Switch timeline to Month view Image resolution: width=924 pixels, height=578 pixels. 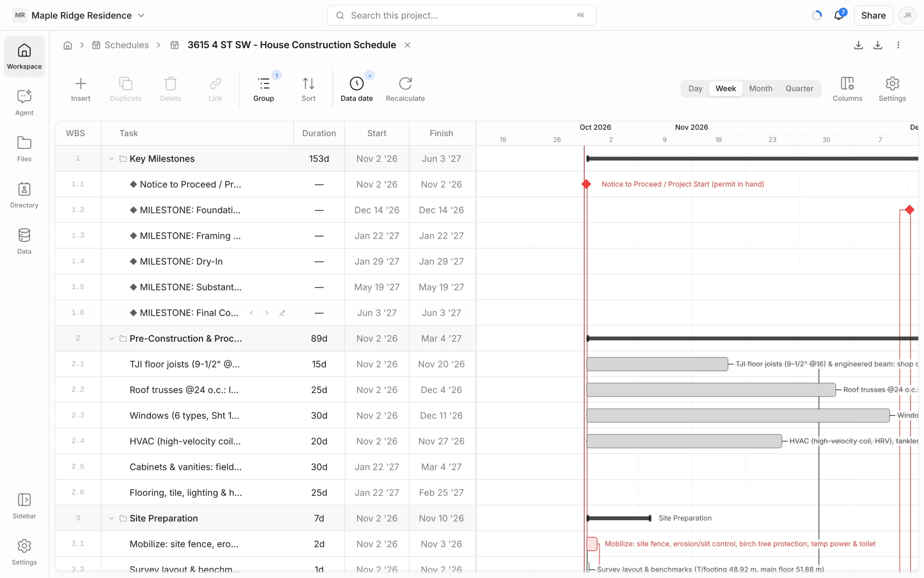click(760, 88)
